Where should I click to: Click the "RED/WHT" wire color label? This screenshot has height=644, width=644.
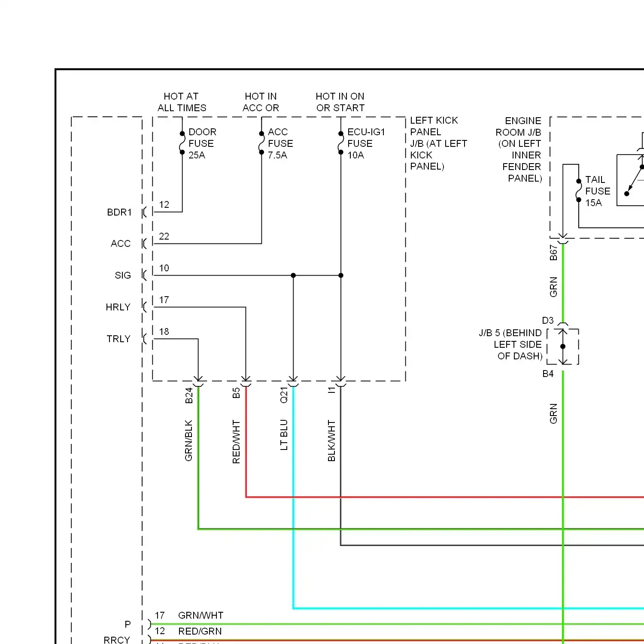click(236, 442)
